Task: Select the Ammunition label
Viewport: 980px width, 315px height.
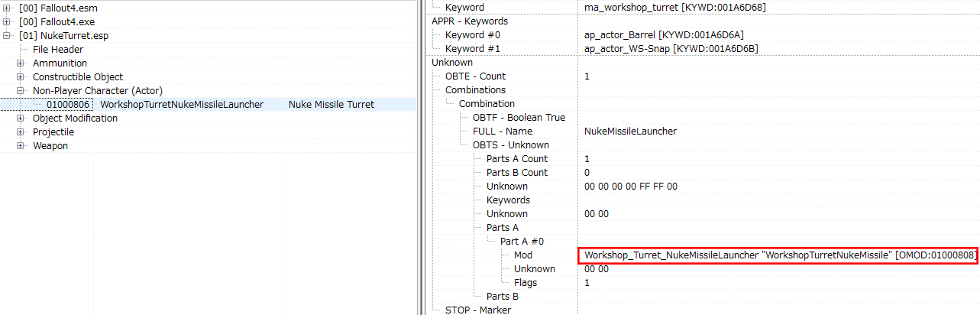Action: pos(60,63)
